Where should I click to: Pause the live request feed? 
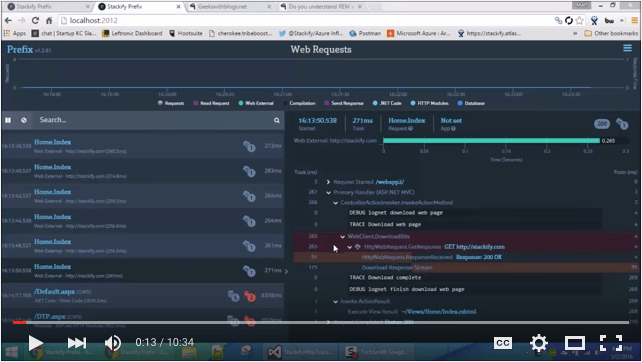[8, 120]
